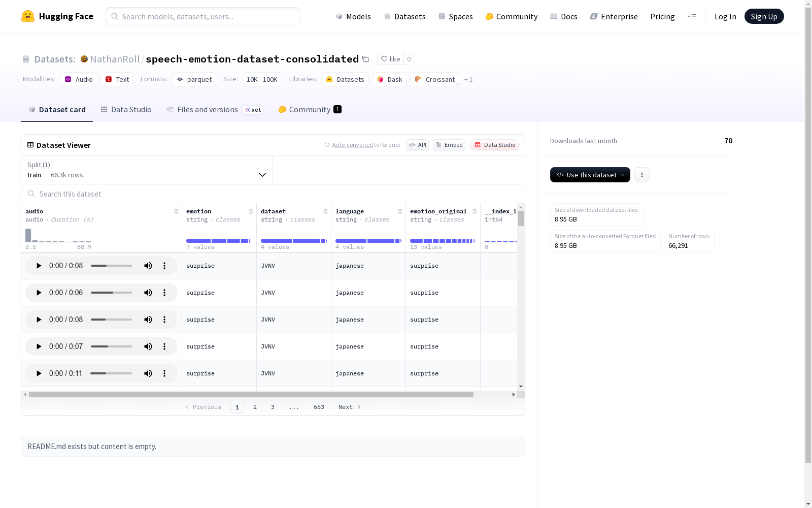Screen dimensions: 812x508
Task: Open the Pricing page link
Action: pos(662,16)
